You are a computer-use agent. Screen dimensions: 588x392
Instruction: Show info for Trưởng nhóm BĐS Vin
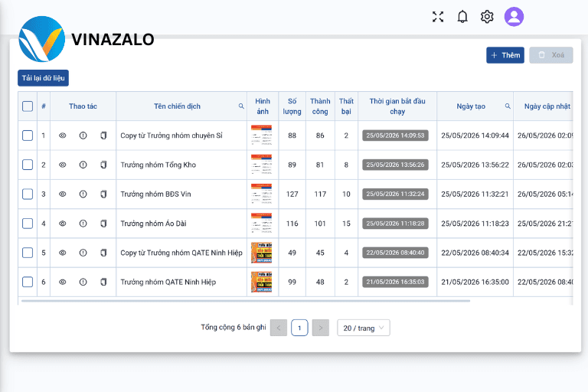(83, 194)
